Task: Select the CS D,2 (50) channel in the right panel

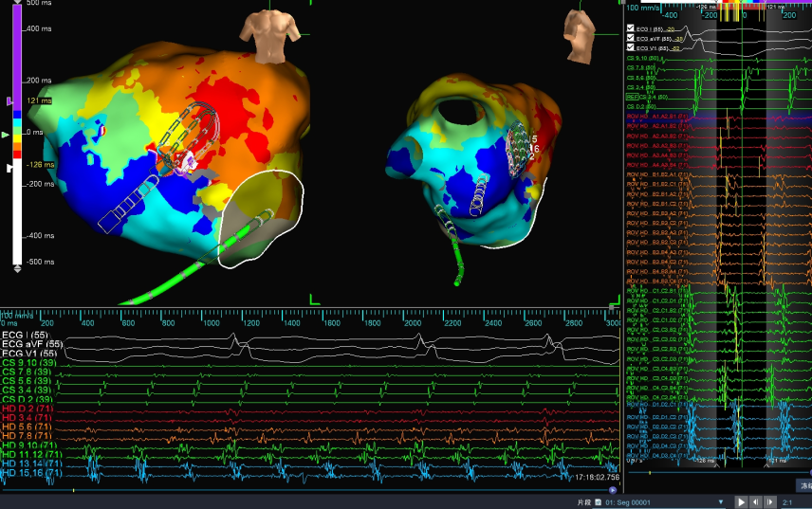Action: (642, 106)
